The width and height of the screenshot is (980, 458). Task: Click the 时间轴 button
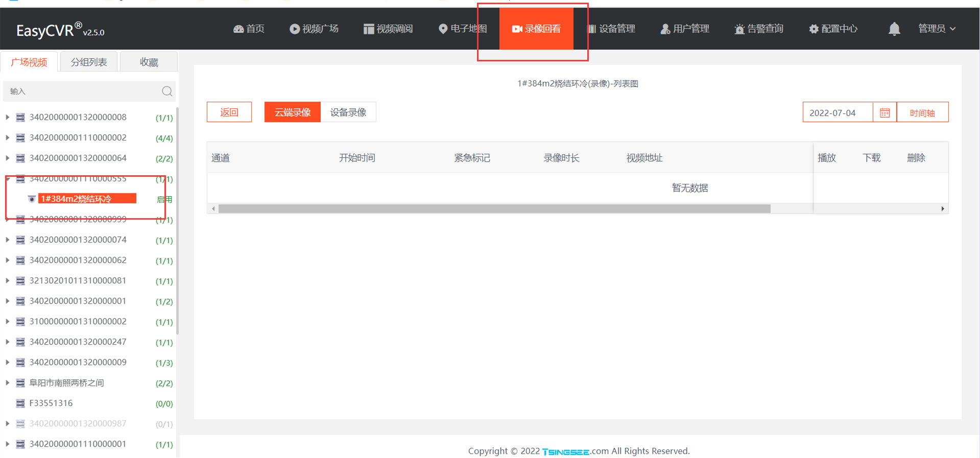point(922,113)
